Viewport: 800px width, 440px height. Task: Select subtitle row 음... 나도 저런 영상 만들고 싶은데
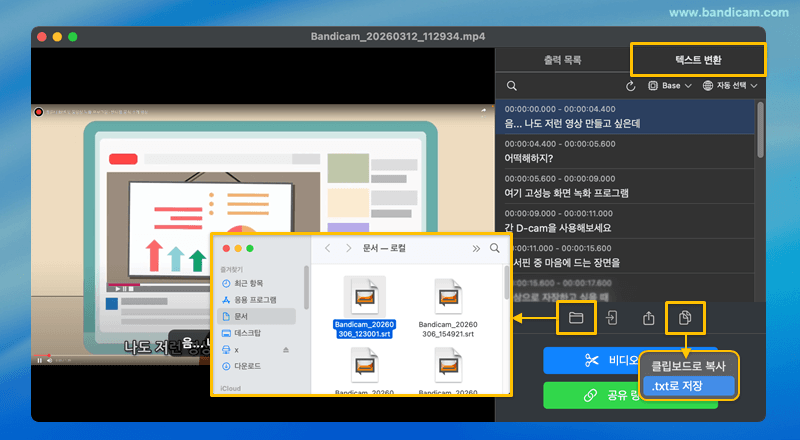click(x=624, y=117)
